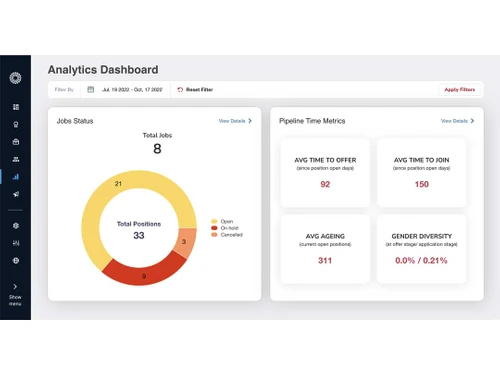This screenshot has height=375, width=500.
Task: Click the Analytics Dashboard heading
Action: 103,70
